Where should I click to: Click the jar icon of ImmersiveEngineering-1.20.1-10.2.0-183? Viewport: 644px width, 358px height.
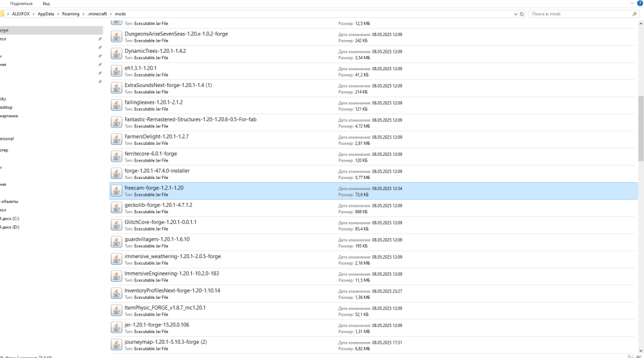point(116,276)
